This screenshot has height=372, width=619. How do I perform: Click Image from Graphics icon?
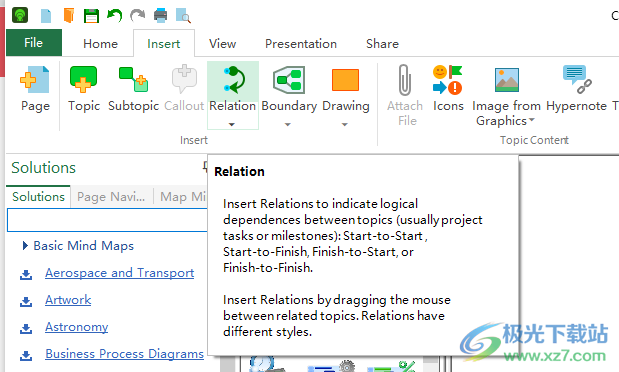506,80
